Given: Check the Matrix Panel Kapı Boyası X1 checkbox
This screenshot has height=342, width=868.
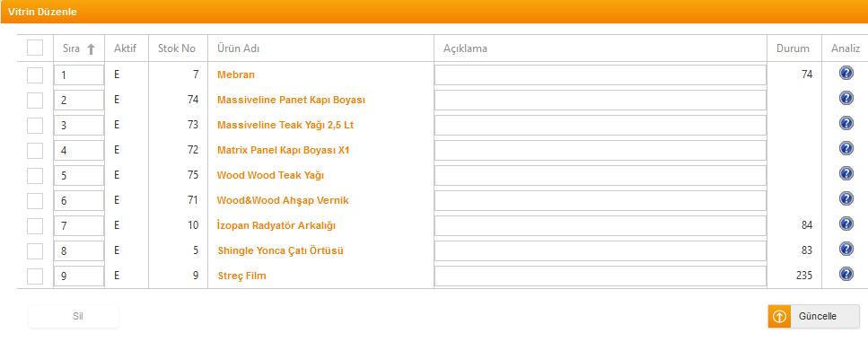Looking at the screenshot, I should [35, 151].
